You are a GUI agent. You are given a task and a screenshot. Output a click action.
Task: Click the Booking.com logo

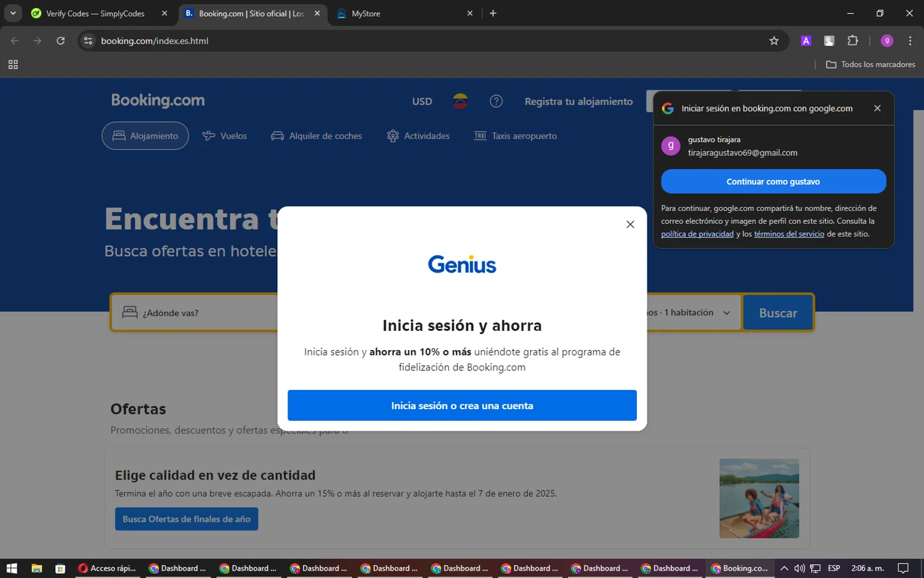pyautogui.click(x=158, y=100)
